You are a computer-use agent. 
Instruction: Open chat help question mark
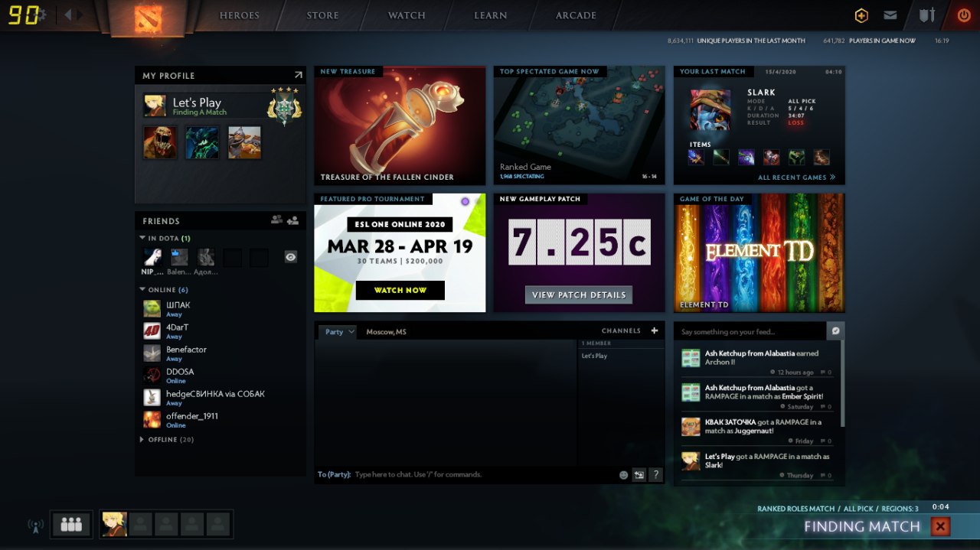[x=655, y=475]
